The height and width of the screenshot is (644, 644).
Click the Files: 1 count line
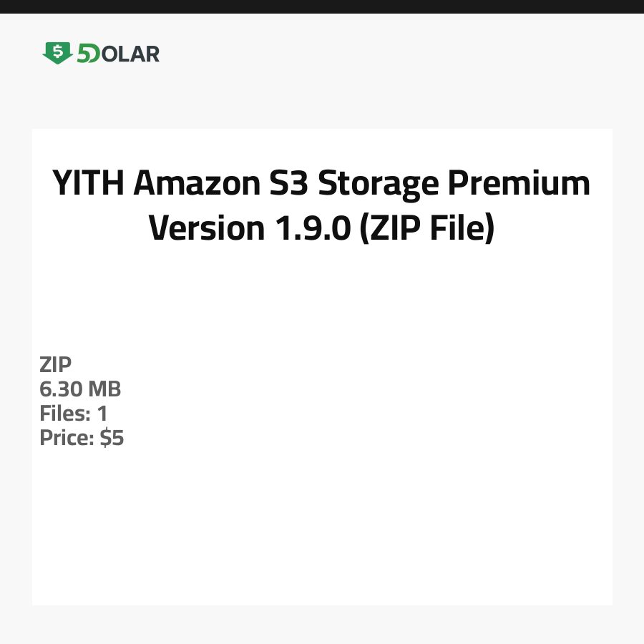click(73, 414)
